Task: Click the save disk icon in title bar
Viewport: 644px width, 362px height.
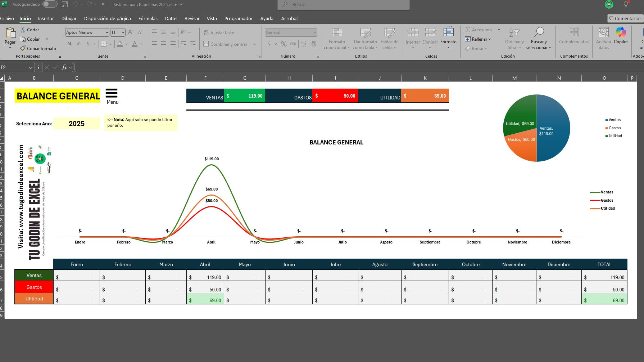Action: pyautogui.click(x=65, y=4)
